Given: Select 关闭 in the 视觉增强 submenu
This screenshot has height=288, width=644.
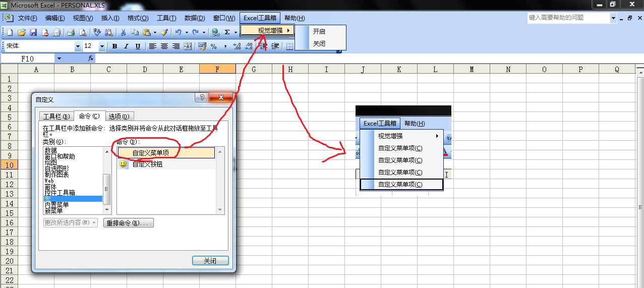Looking at the screenshot, I should [320, 44].
